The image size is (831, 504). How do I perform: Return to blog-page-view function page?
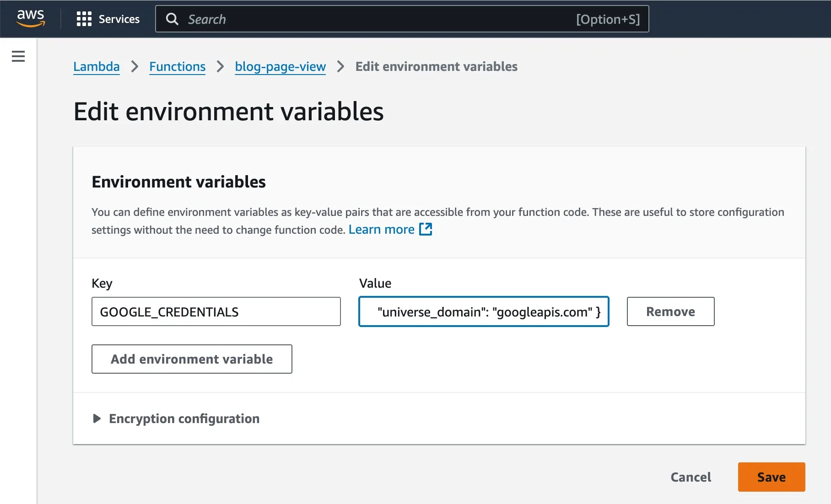point(280,67)
